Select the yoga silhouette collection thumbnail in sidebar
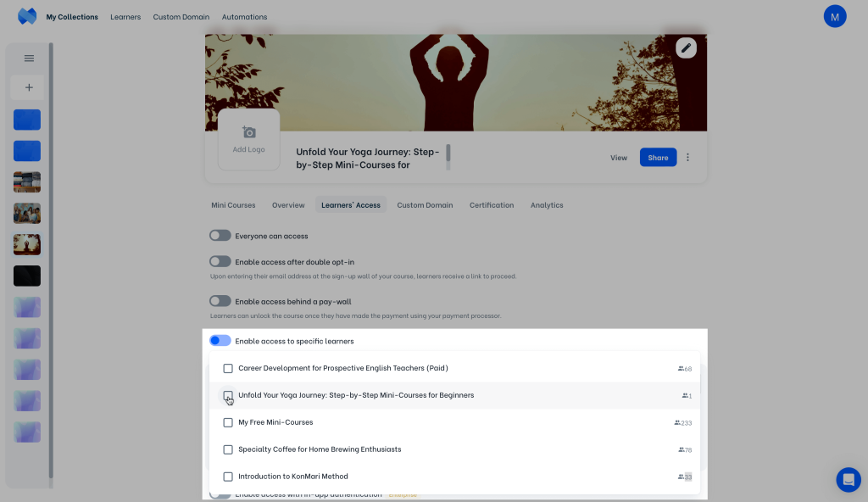868x502 pixels. point(27,244)
